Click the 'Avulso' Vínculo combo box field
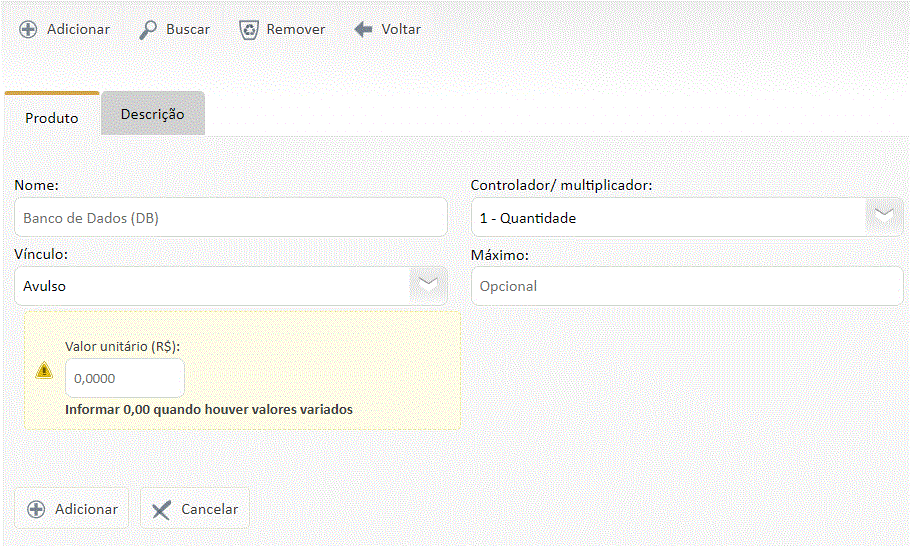Viewport: 910px width, 546px height. [212, 286]
